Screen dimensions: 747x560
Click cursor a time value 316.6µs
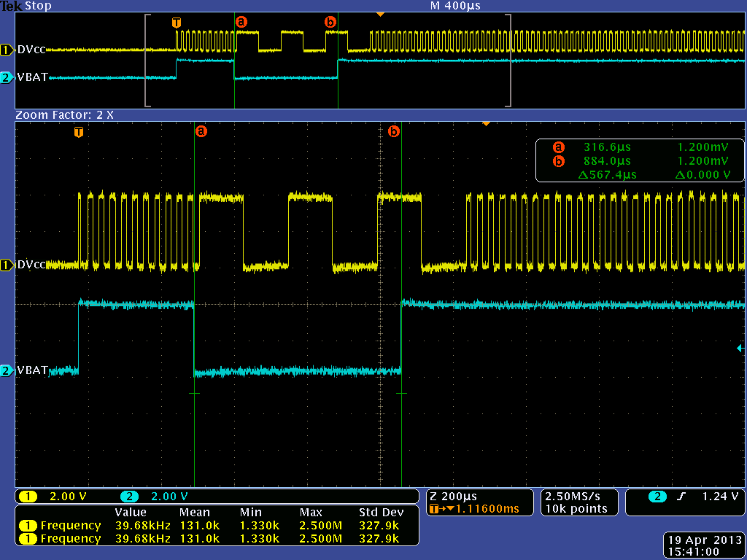coord(608,147)
